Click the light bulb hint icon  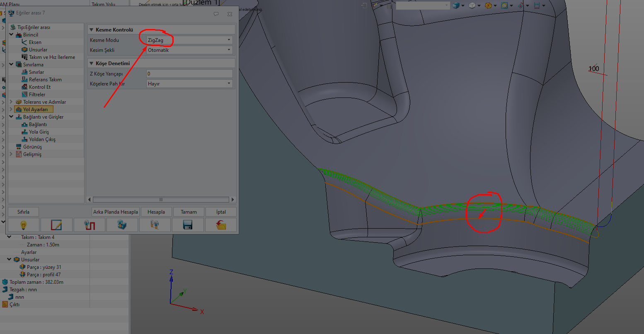click(24, 225)
